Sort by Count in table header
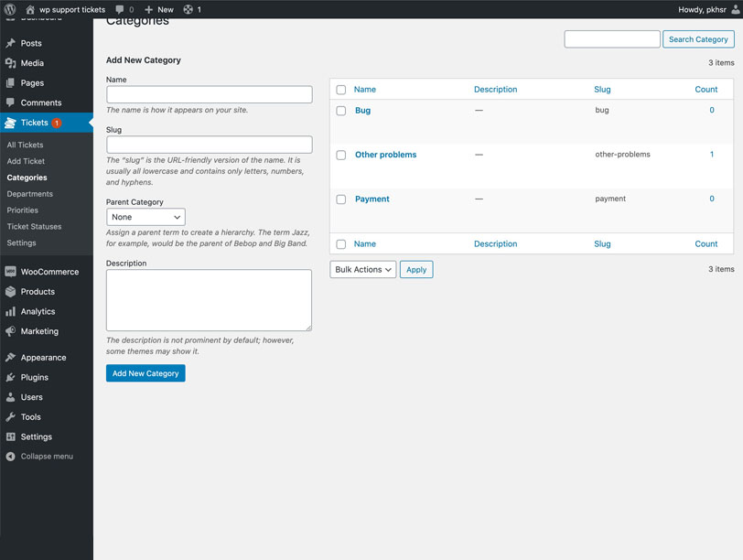This screenshot has width=743, height=560. (x=706, y=90)
